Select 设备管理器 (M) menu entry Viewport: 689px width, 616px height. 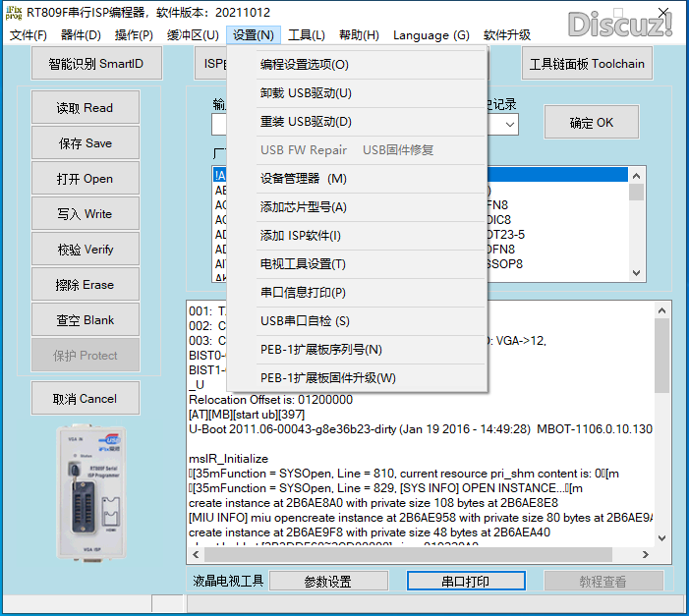(x=303, y=179)
